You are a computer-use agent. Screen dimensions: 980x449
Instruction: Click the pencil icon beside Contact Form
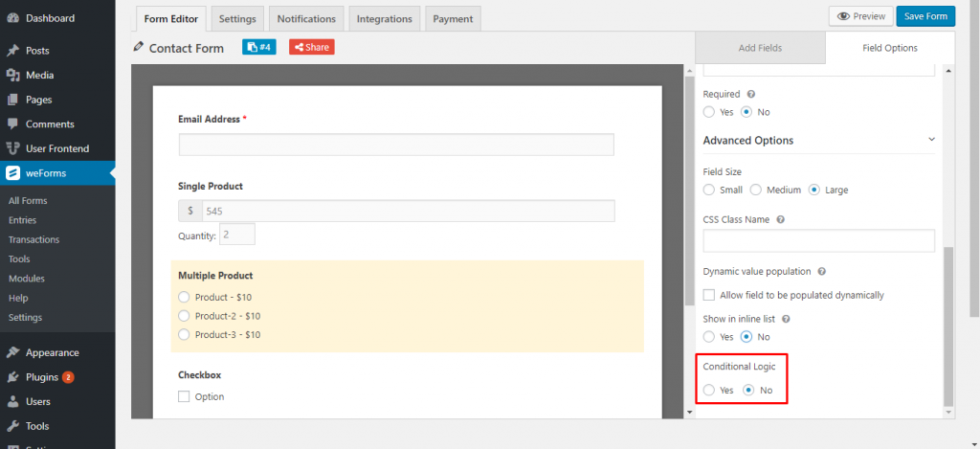click(139, 47)
